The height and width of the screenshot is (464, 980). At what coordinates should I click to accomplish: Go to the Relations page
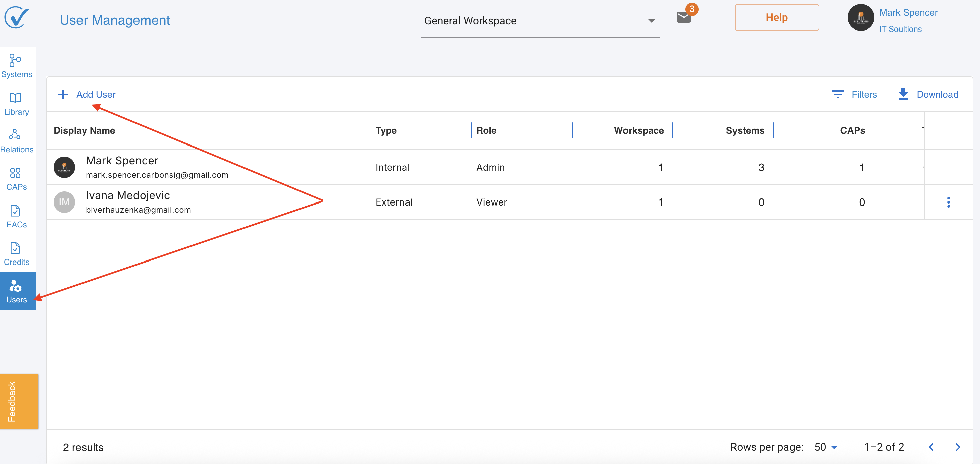pos(16,141)
